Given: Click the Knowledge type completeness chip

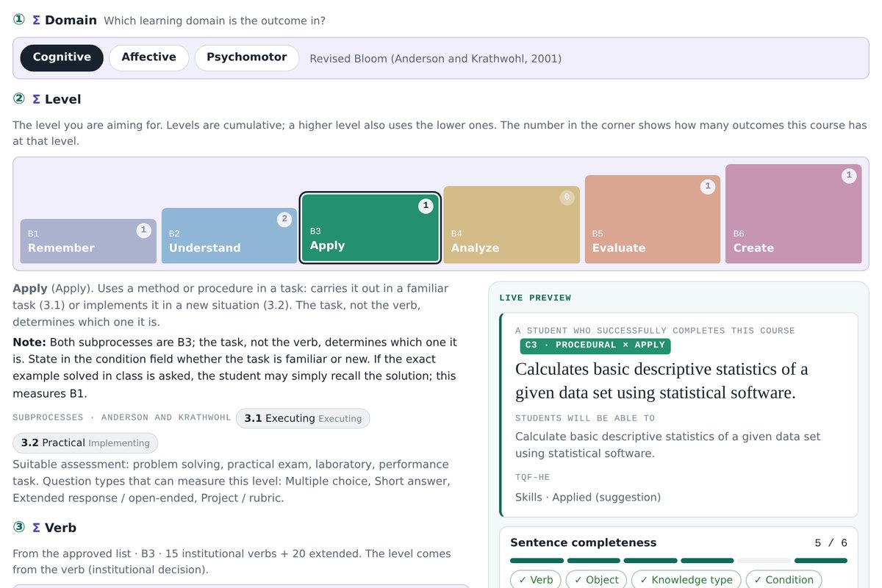Looking at the screenshot, I should pos(686,580).
